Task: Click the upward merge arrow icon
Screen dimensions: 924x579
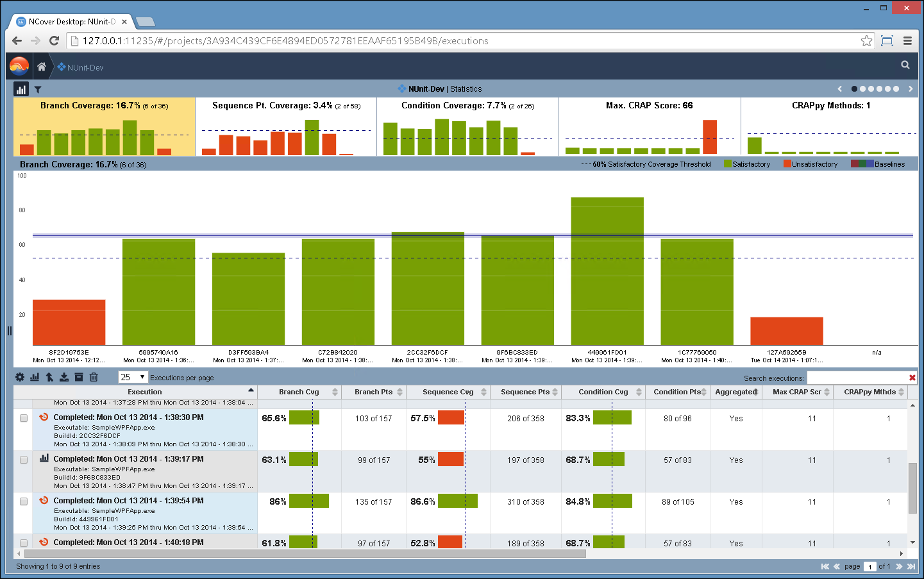Action: point(49,377)
